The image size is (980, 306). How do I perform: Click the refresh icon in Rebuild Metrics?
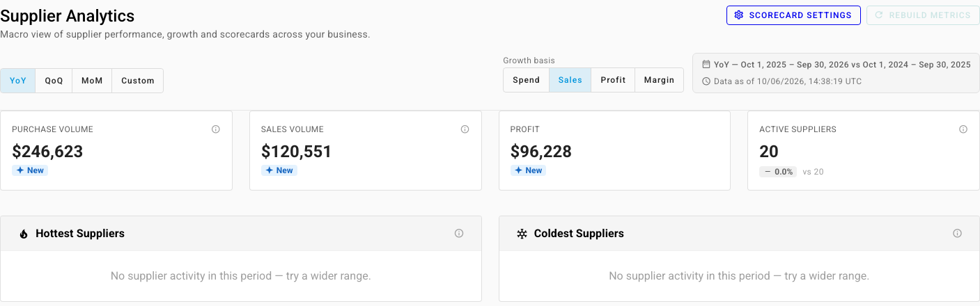click(879, 15)
